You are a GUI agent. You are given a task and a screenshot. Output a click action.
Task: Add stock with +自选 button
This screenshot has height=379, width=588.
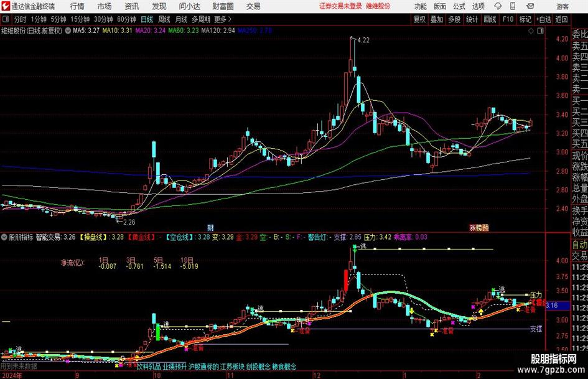coord(544,19)
